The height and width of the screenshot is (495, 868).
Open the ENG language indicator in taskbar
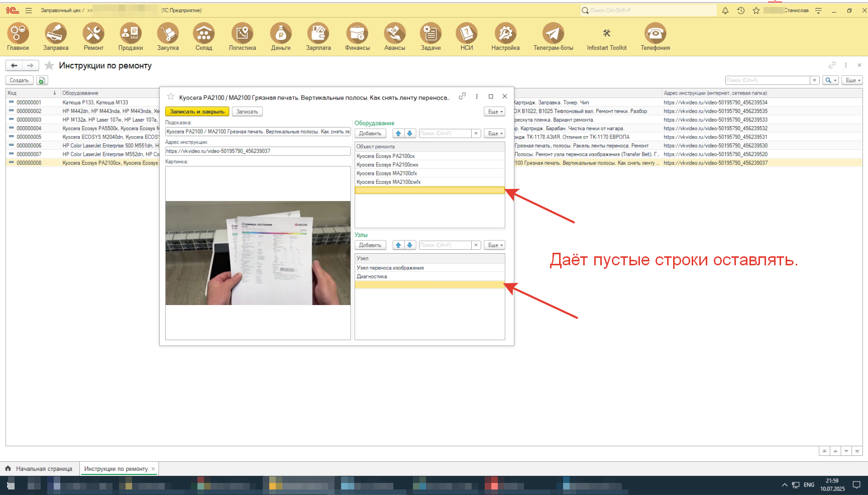(809, 485)
